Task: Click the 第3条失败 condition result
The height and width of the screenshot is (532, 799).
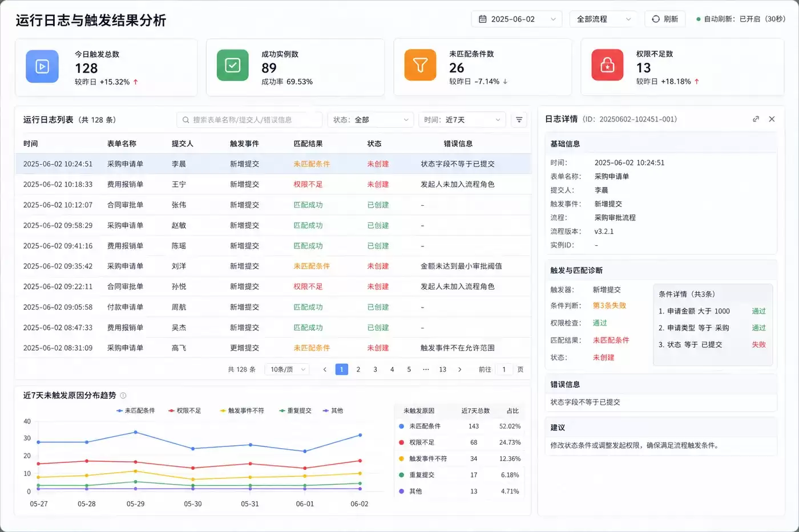Action: [x=610, y=306]
